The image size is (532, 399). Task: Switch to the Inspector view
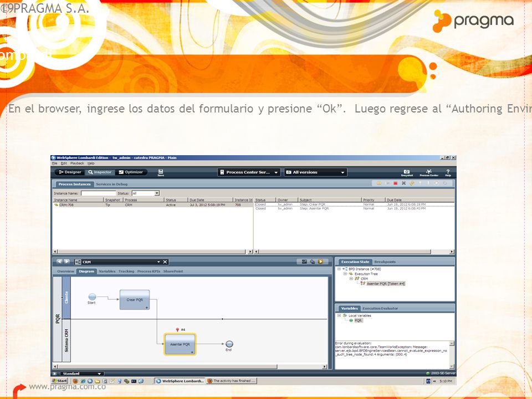(100, 172)
